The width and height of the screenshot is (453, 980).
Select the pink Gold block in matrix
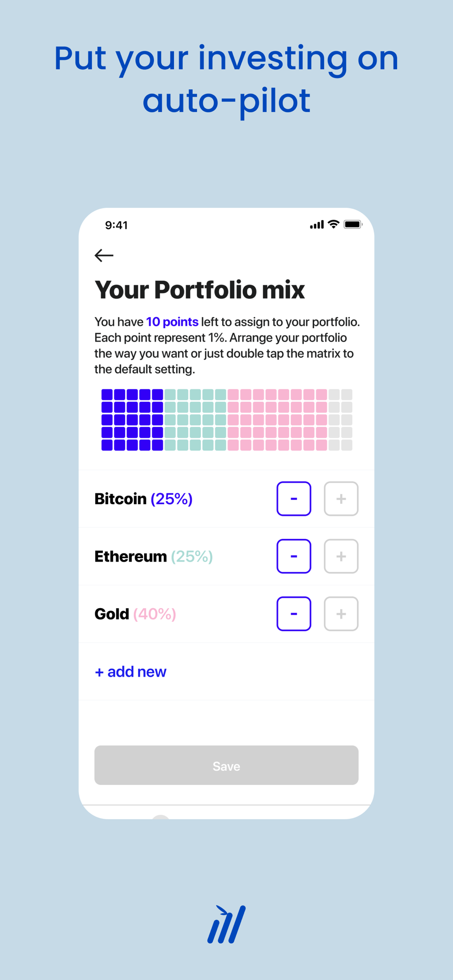coord(277,420)
